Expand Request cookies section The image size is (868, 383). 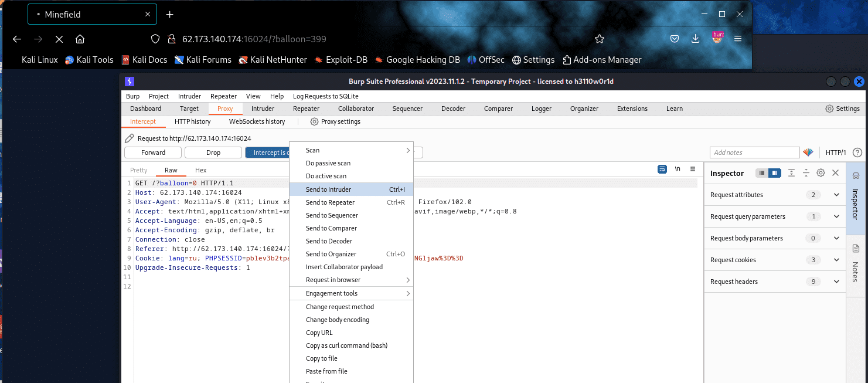tap(836, 260)
